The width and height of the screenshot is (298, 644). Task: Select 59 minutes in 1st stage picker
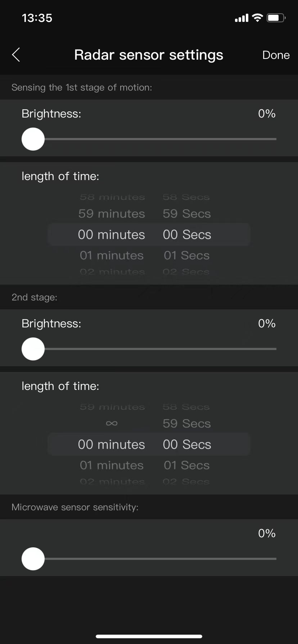pyautogui.click(x=112, y=214)
